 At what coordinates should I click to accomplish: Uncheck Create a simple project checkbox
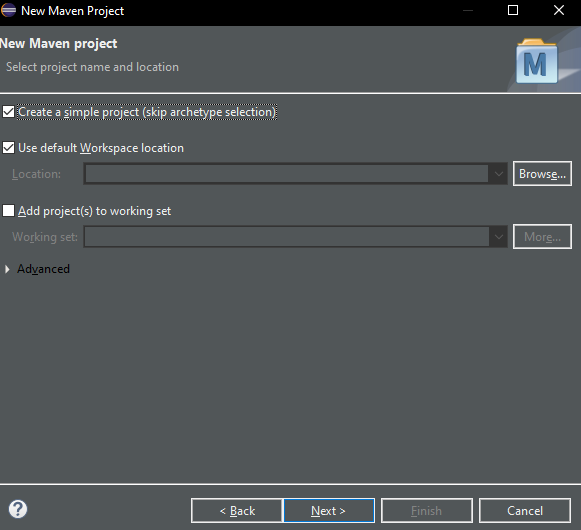pos(9,112)
